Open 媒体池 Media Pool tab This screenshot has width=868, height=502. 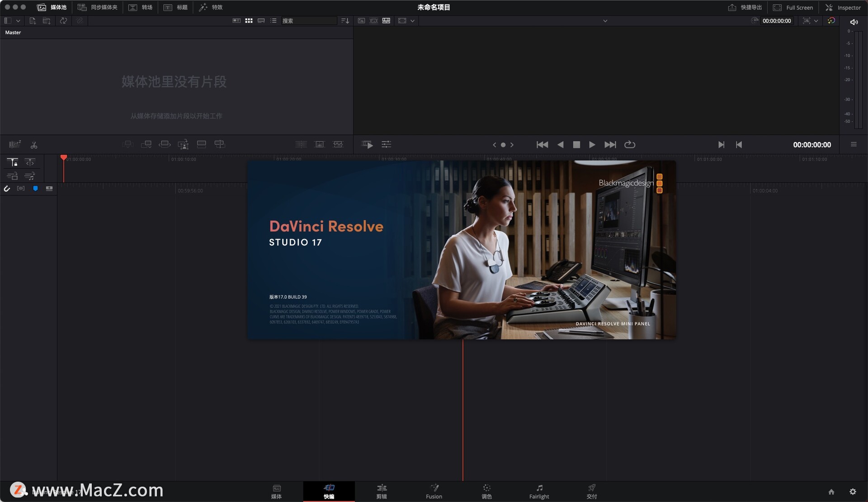[x=52, y=7]
